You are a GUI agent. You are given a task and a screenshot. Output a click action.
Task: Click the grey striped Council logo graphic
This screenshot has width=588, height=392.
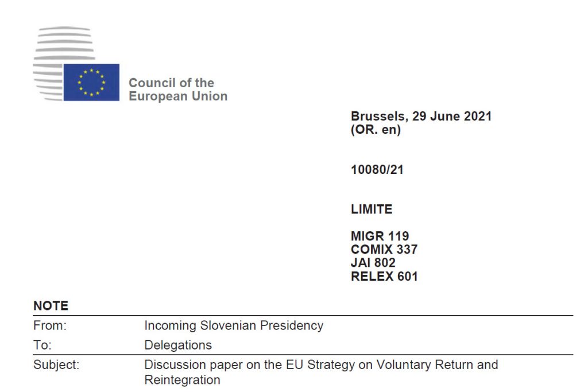[64, 63]
